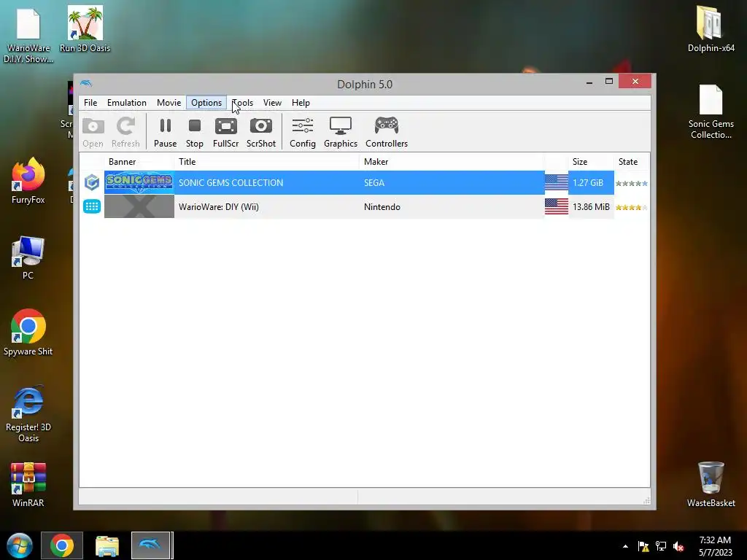Sort game list by Maker column
The image size is (747, 560).
coord(452,162)
